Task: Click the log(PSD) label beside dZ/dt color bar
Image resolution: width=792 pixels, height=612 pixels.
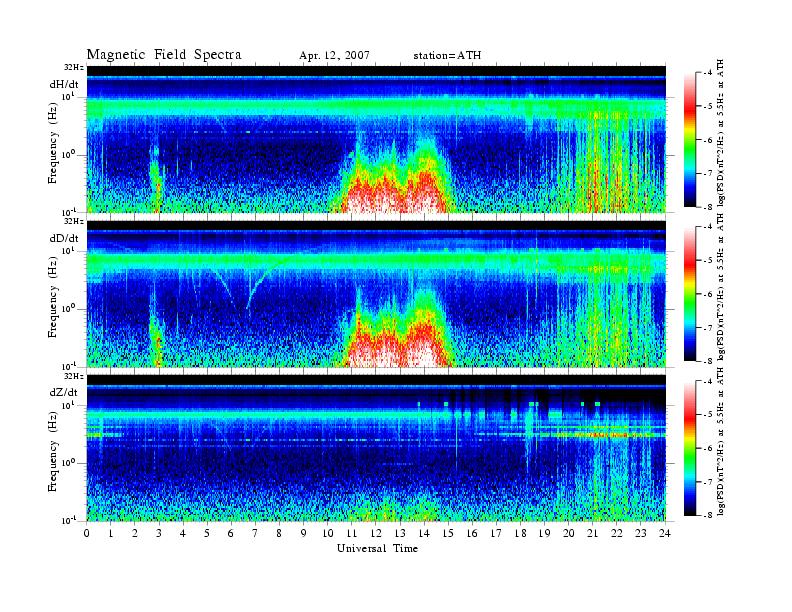Action: click(721, 441)
